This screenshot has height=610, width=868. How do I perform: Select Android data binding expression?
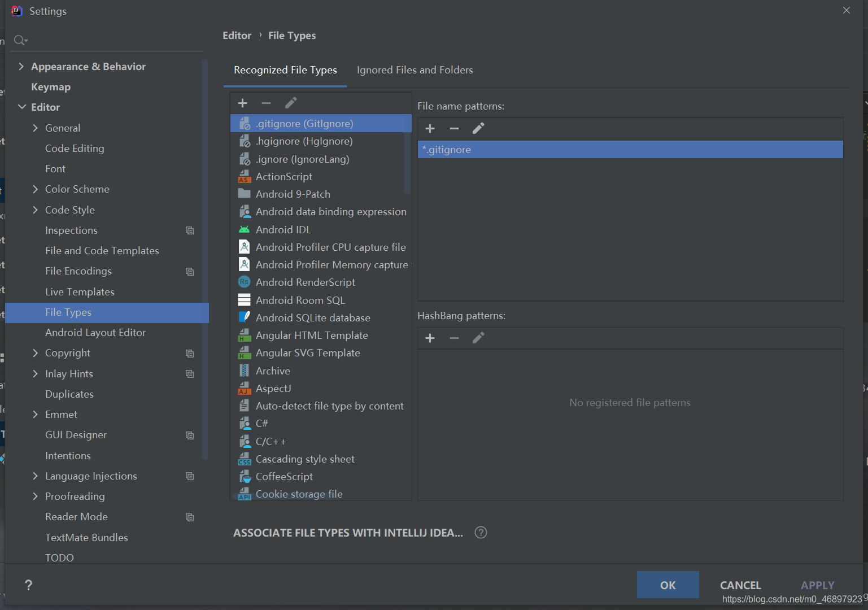point(321,212)
